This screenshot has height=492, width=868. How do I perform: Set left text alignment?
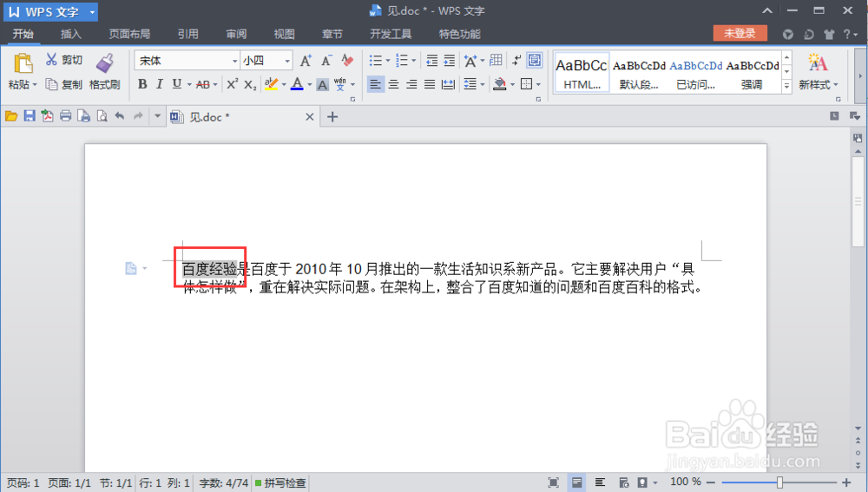tap(375, 84)
